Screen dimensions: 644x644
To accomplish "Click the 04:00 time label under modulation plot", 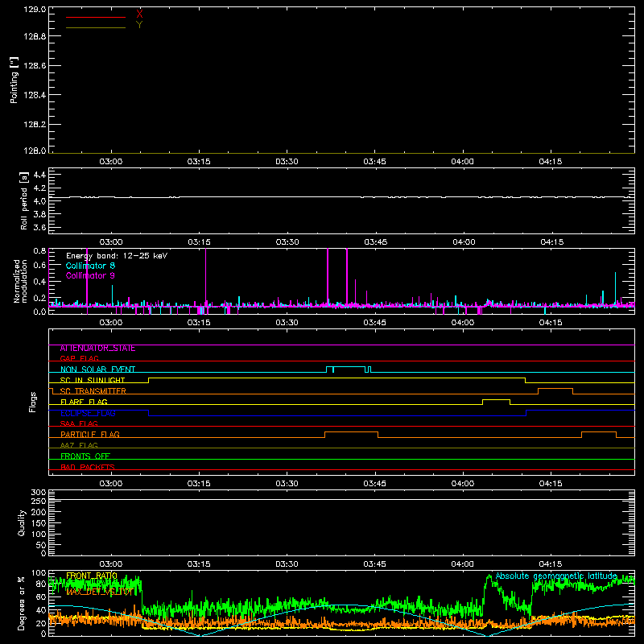I will pos(462,323).
